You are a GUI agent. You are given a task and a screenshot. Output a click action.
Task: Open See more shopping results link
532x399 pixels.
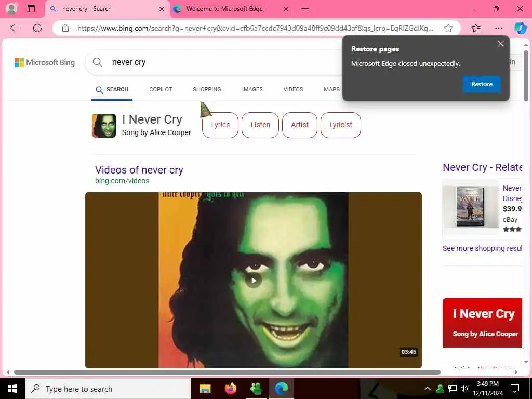coord(482,248)
